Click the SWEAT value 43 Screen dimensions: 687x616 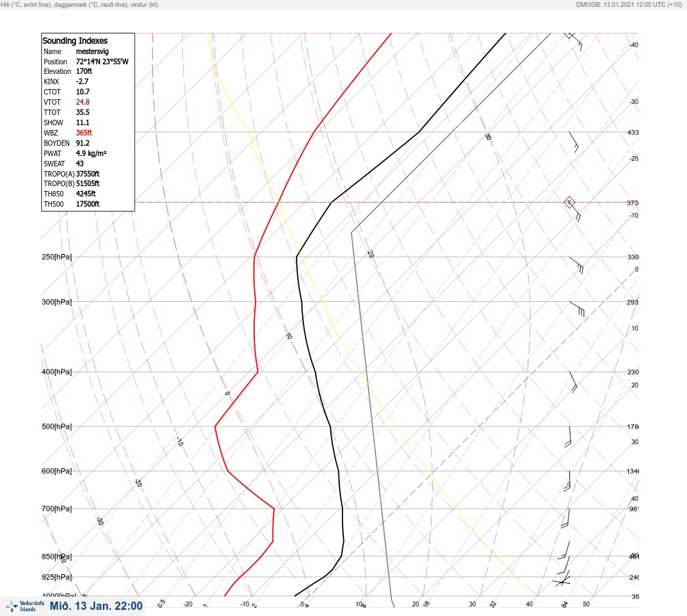click(79, 164)
